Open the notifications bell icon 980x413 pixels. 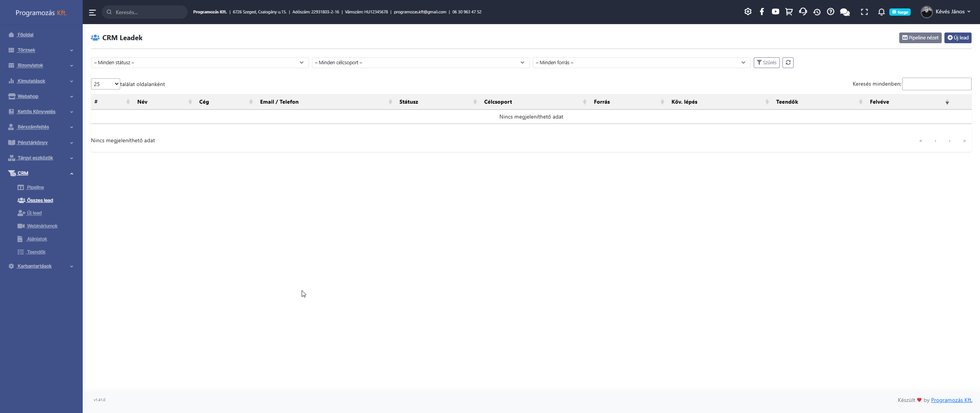click(881, 12)
